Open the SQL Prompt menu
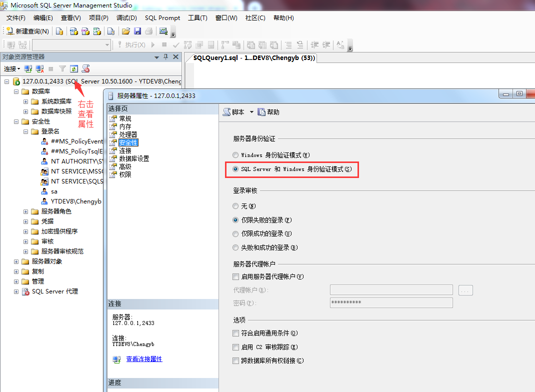The width and height of the screenshot is (535, 392). tap(162, 17)
